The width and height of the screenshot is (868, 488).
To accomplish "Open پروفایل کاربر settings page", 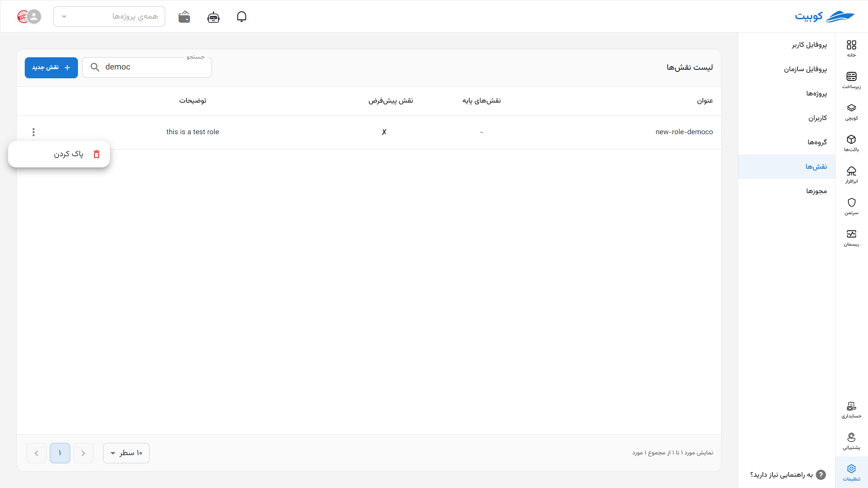I will click(787, 45).
